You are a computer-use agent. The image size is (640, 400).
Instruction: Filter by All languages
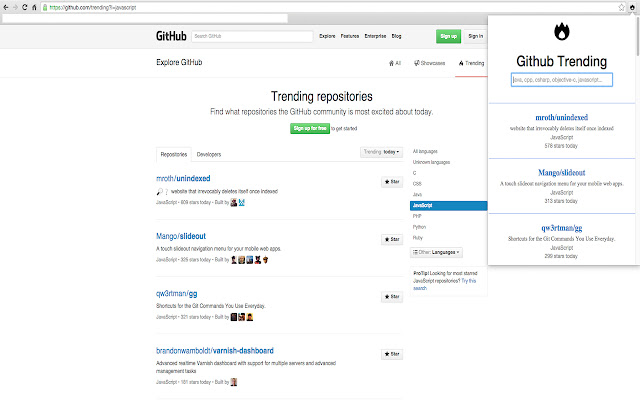(425, 151)
